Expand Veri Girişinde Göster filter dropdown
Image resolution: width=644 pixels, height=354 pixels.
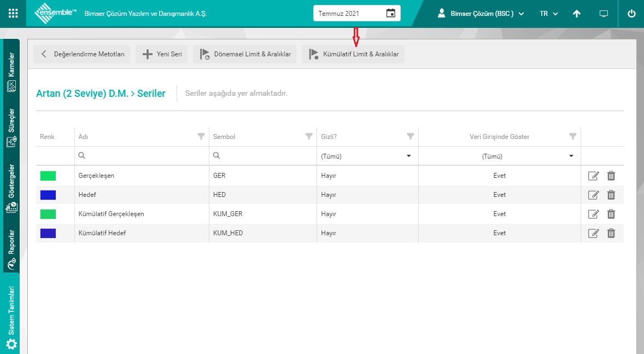click(571, 156)
